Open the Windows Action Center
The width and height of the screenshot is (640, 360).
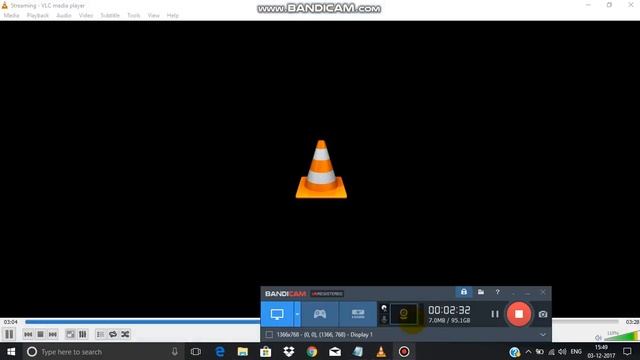click(627, 351)
